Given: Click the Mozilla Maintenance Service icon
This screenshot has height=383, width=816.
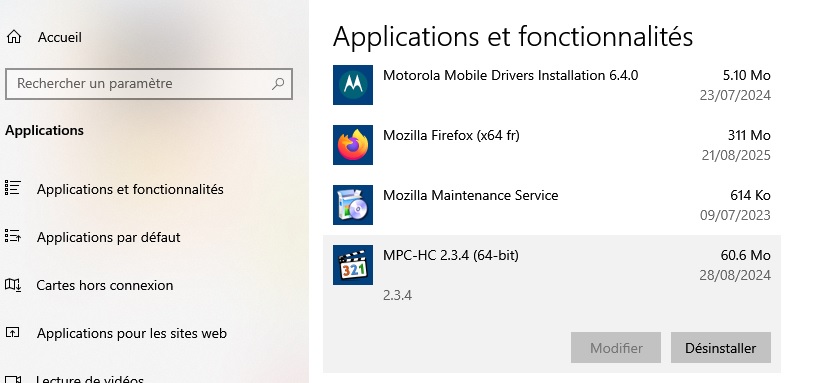Looking at the screenshot, I should [353, 205].
